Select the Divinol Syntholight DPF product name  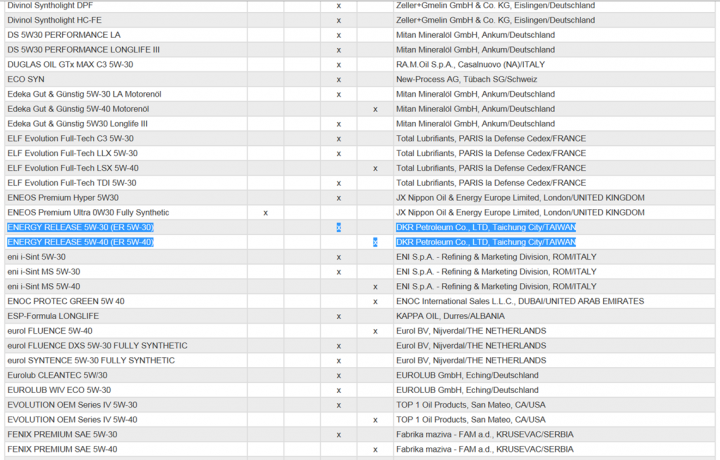coord(50,6)
